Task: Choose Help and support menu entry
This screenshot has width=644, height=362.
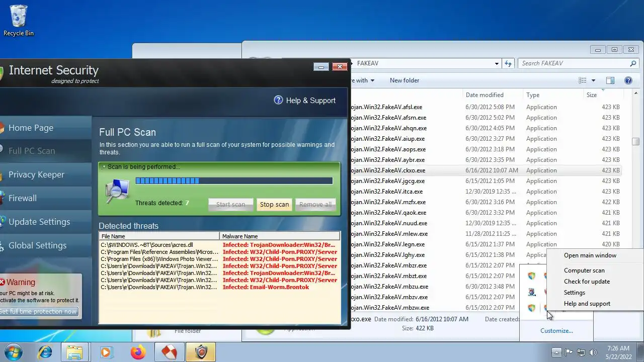Action: tap(587, 304)
